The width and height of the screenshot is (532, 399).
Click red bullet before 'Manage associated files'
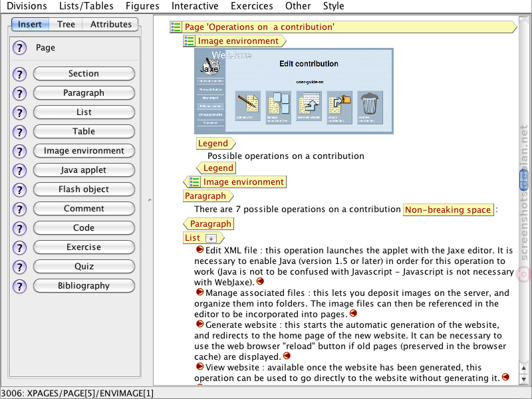pos(199,292)
